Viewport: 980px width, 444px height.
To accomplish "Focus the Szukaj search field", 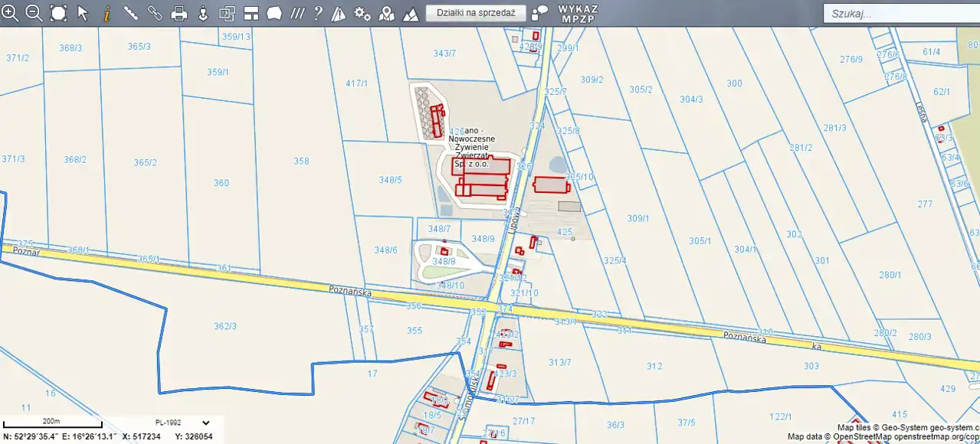I will point(900,14).
